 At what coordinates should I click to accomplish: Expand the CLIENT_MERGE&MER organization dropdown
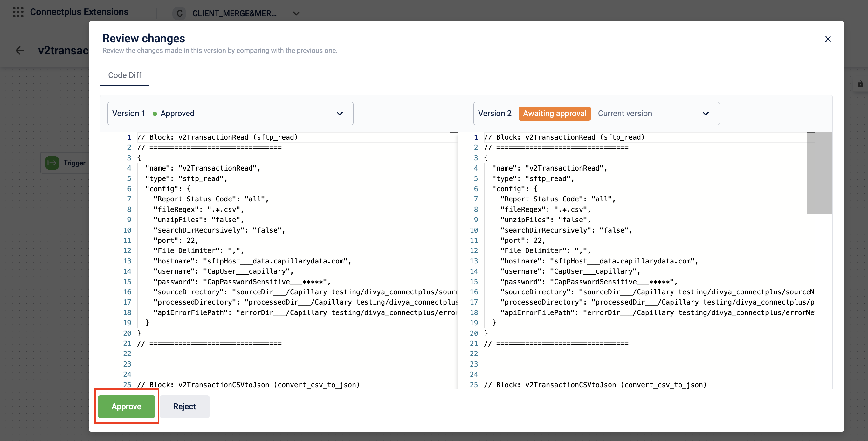(296, 13)
